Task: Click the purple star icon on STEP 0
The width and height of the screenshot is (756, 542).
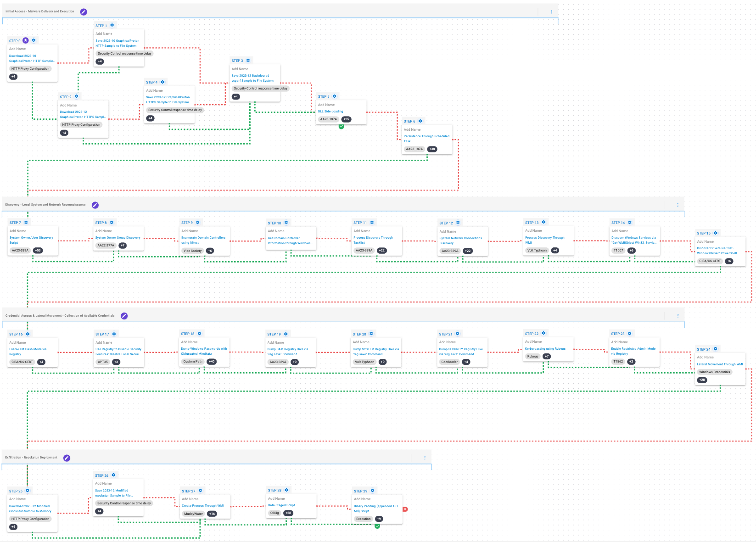Action: click(x=26, y=41)
